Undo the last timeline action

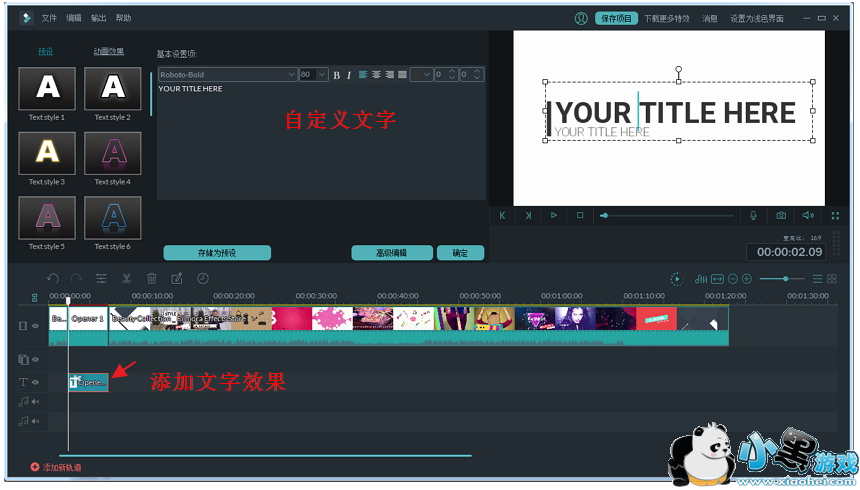coord(53,279)
